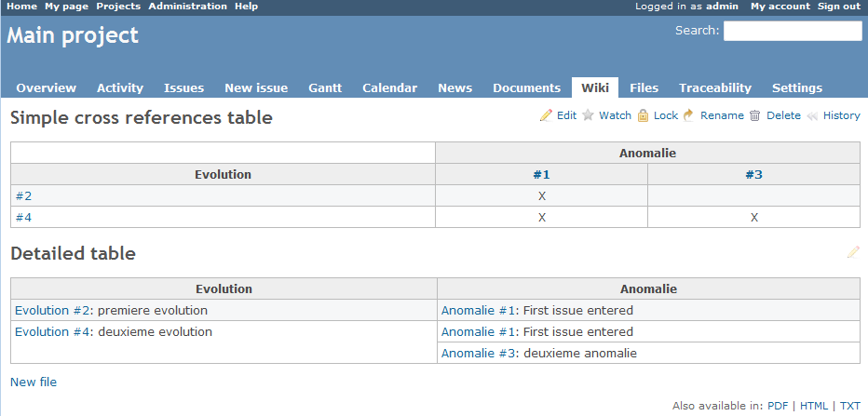The width and height of the screenshot is (868, 416).
Task: Click the Watch star icon
Action: tap(589, 116)
